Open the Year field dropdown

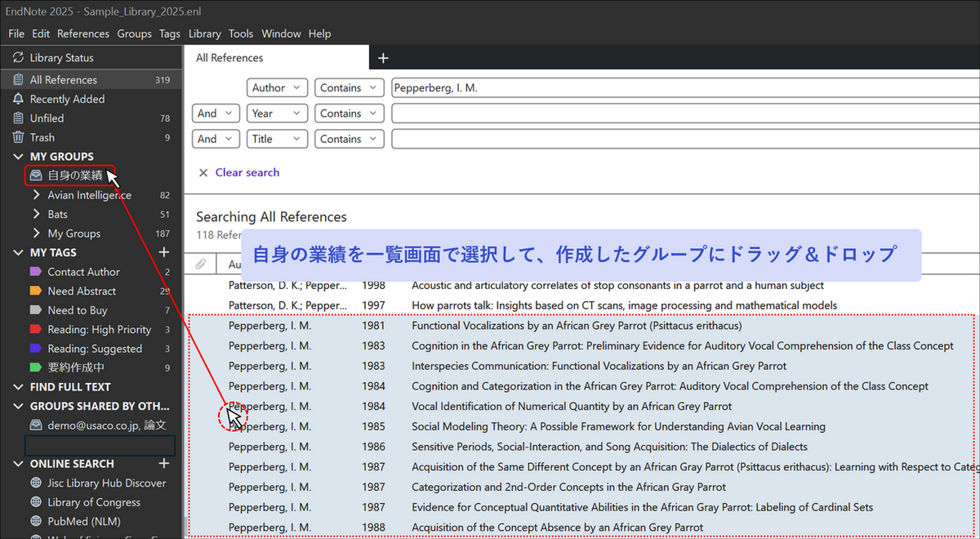coord(278,114)
